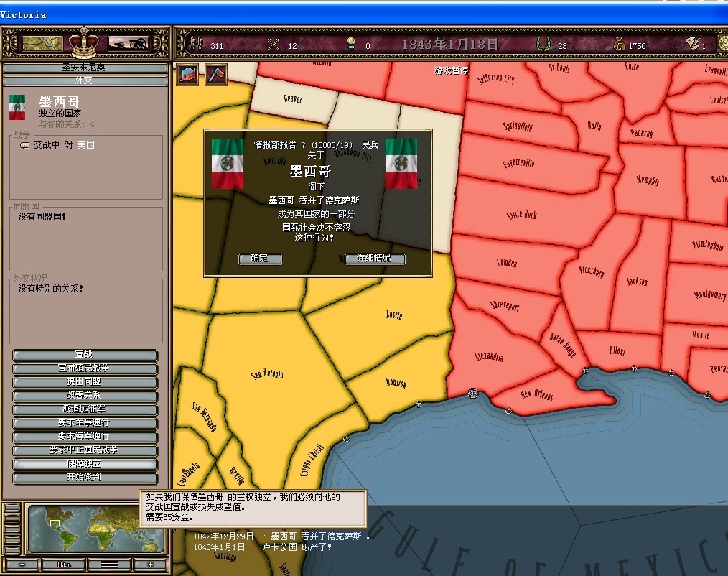Screen dimensions: 728x576
Task: Click the bottommost map mode button beside the minimap
Action: point(12,550)
